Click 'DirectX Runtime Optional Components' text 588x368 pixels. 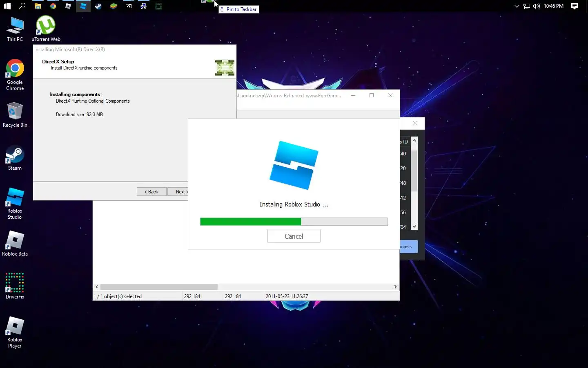click(x=93, y=101)
